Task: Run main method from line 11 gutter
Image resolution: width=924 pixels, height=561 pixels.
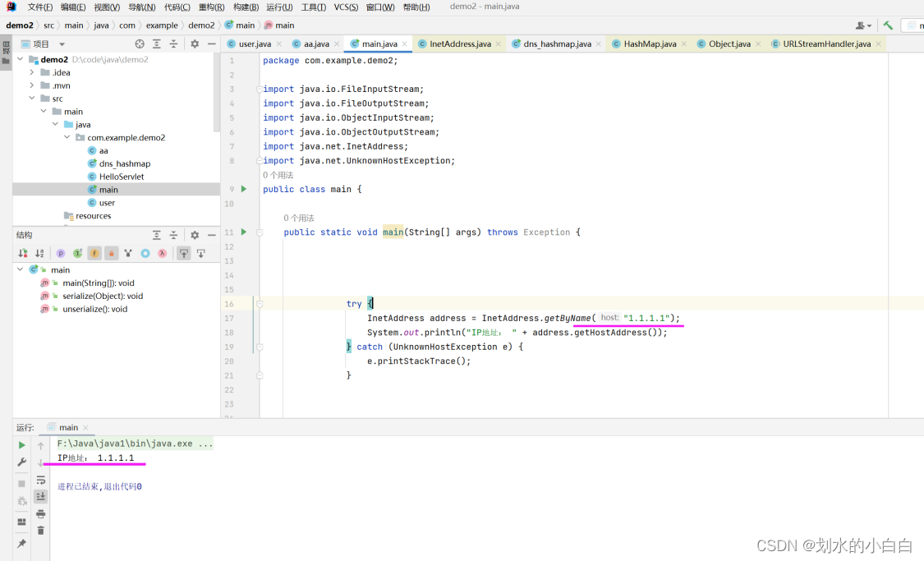Action: pyautogui.click(x=243, y=232)
